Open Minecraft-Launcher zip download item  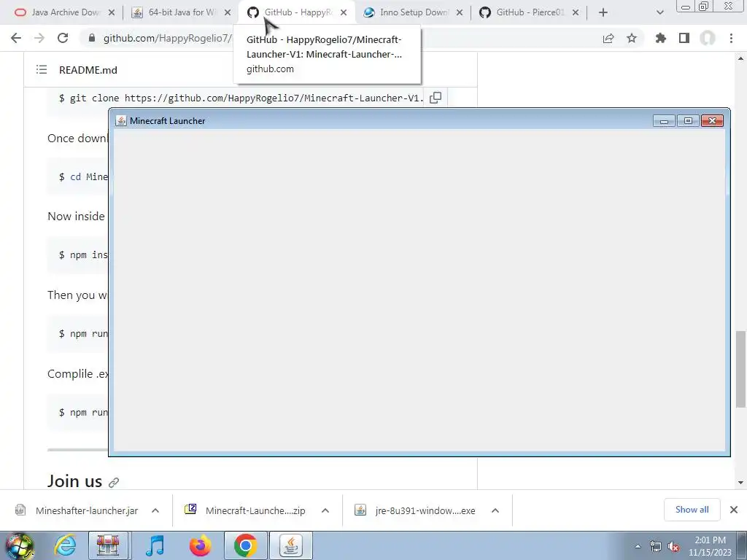(247, 510)
